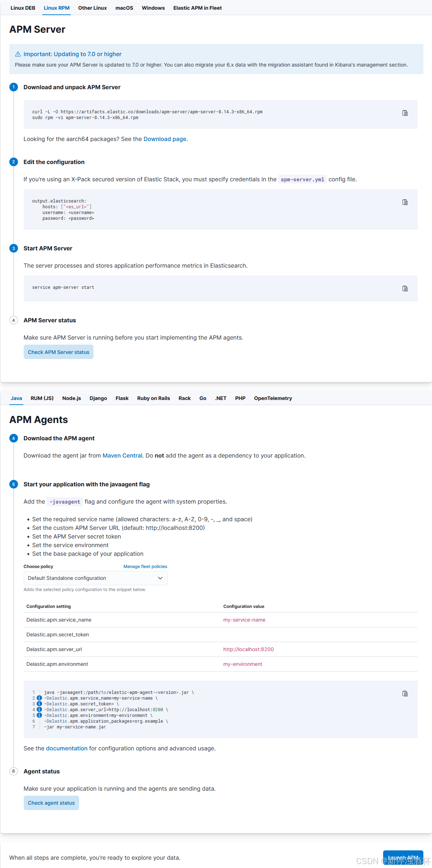432x868 pixels.
Task: Copy the APM Server download command snippet
Action: (405, 113)
